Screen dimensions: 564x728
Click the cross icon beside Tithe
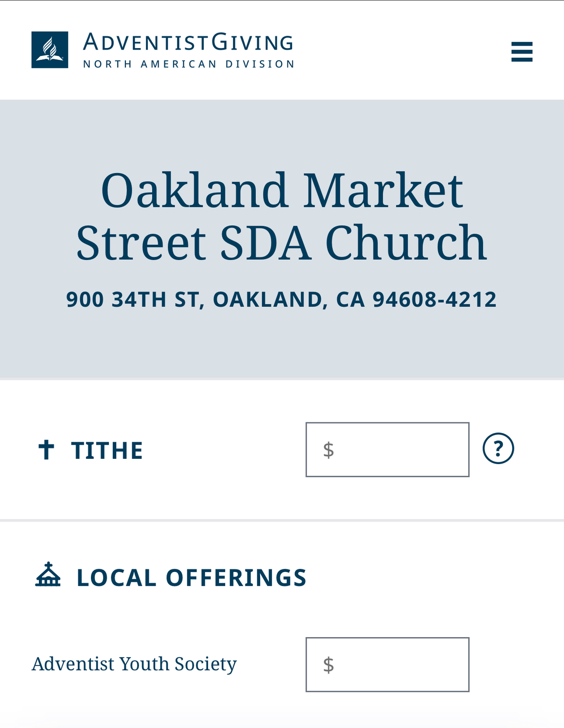(x=46, y=450)
